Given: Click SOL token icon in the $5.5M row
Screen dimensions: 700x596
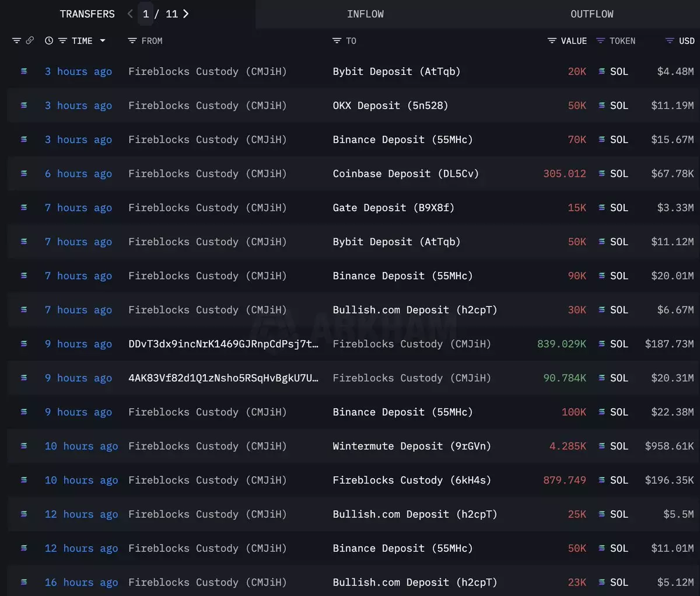Looking at the screenshot, I should pos(601,514).
